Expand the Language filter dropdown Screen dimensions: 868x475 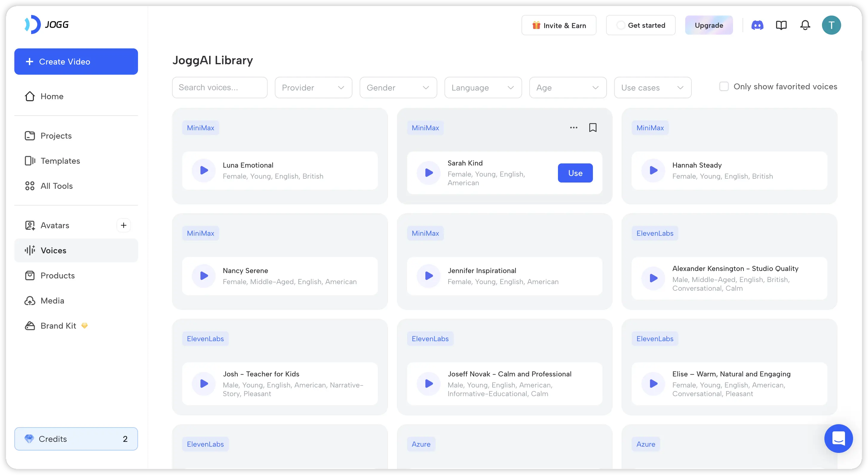pyautogui.click(x=483, y=88)
